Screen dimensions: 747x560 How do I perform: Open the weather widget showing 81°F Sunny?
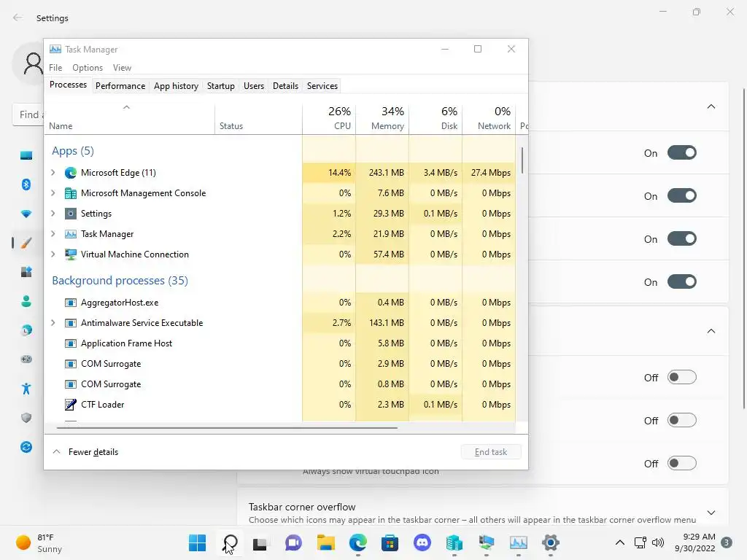[x=39, y=542]
